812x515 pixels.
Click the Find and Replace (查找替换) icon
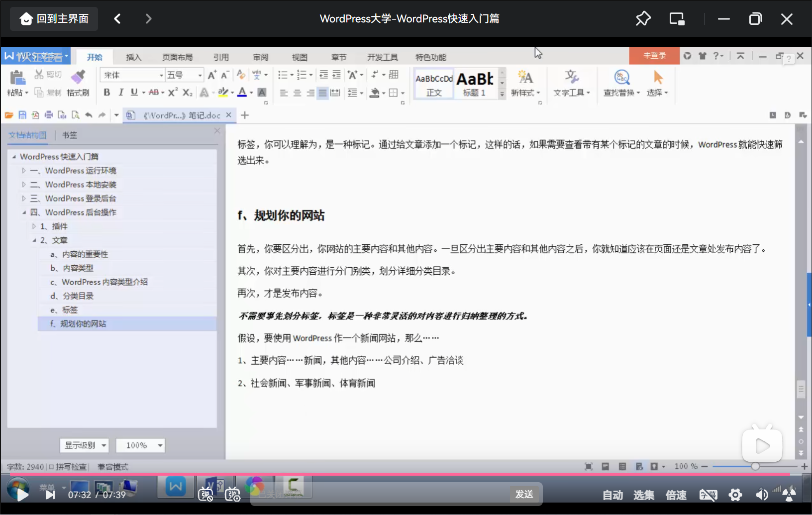622,78
